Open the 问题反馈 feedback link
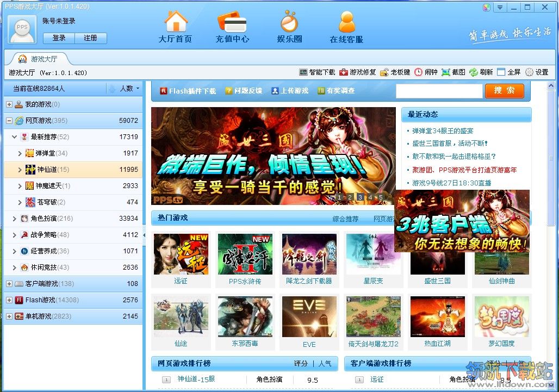559x392 pixels. click(x=244, y=91)
